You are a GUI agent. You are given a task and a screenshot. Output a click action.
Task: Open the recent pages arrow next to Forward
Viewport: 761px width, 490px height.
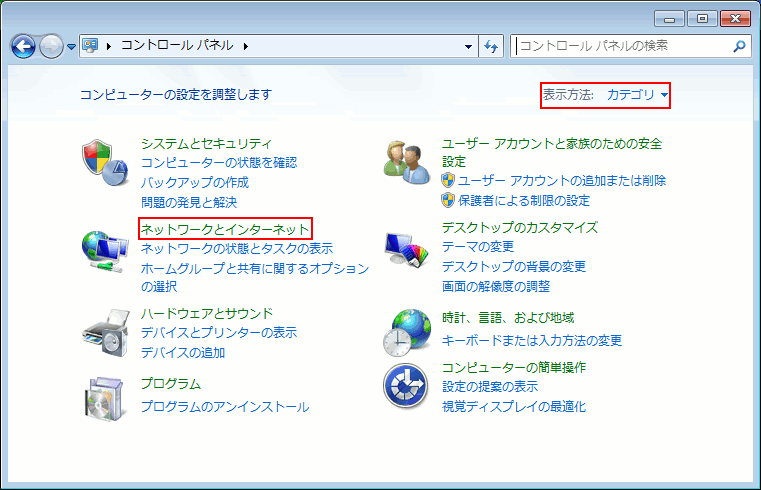click(x=72, y=47)
